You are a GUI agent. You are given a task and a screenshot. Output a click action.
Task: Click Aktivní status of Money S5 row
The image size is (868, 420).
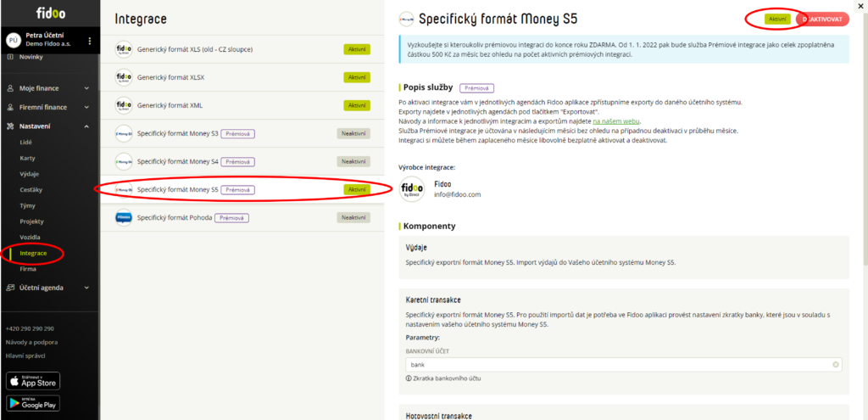(x=357, y=189)
